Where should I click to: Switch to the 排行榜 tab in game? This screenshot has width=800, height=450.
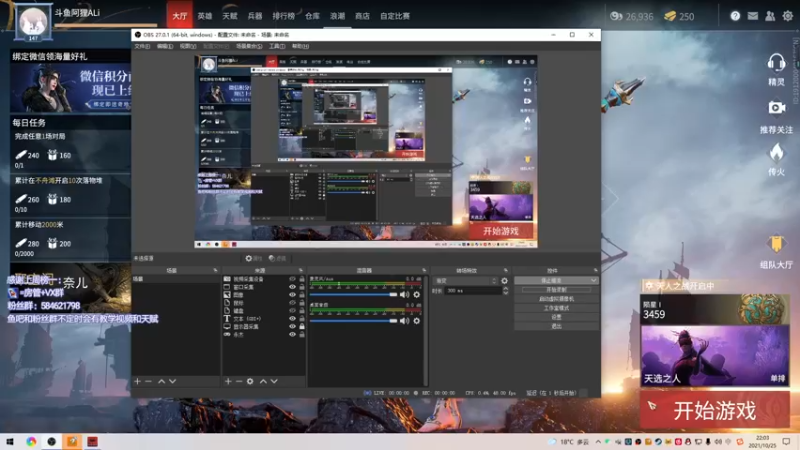point(284,16)
